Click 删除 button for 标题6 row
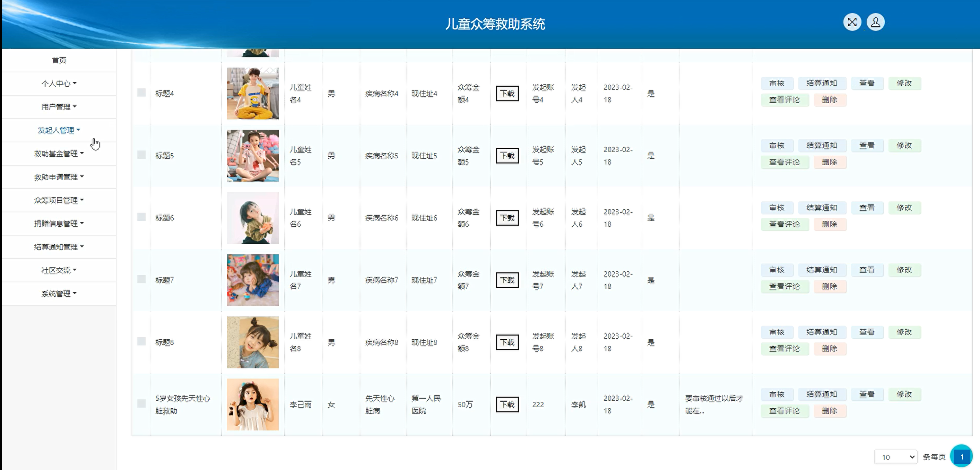The width and height of the screenshot is (980, 470). tap(830, 224)
